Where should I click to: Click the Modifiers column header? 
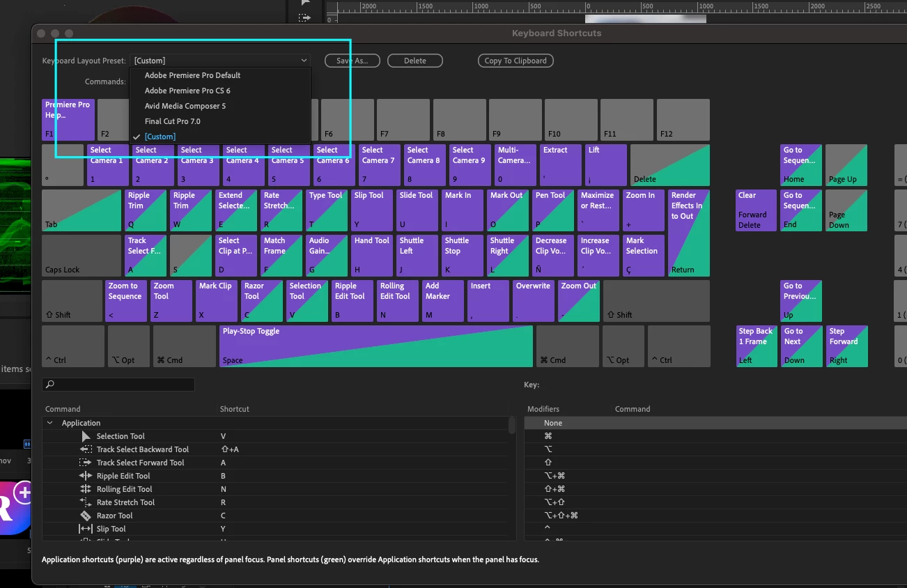click(543, 409)
